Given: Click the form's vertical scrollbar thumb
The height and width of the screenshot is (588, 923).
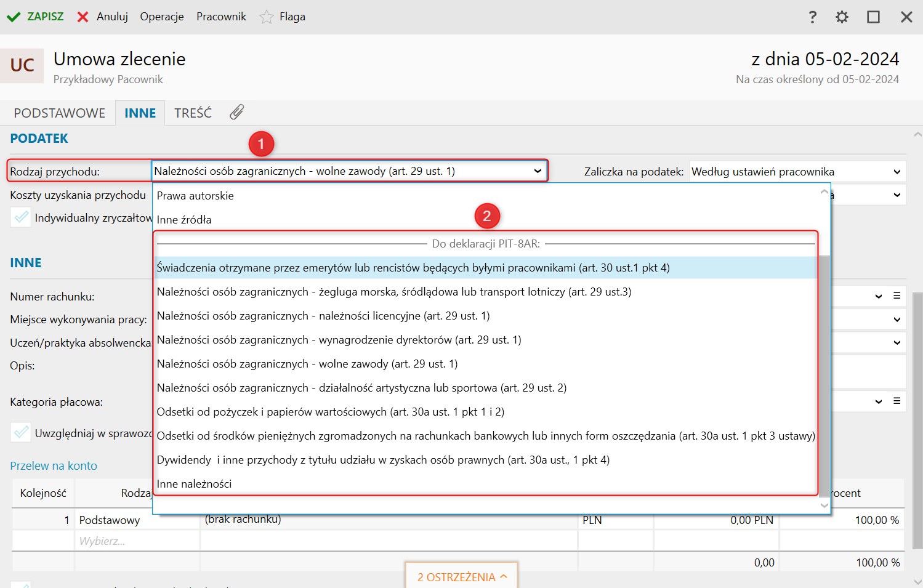Looking at the screenshot, I should coord(917,421).
